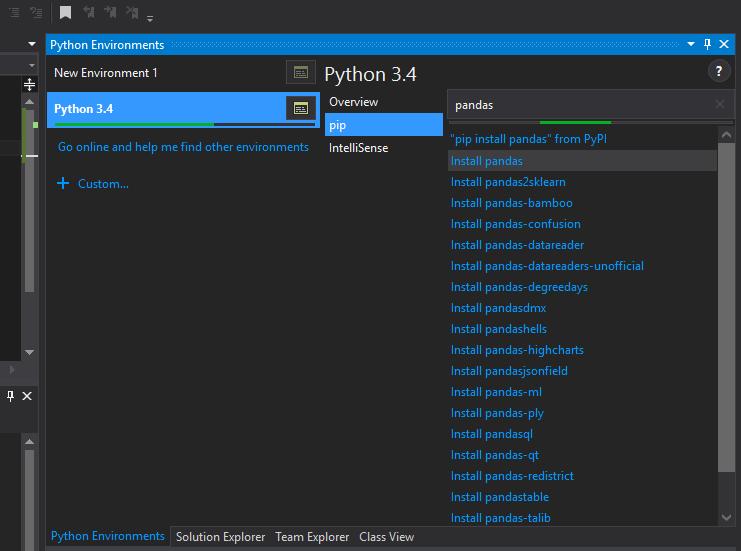Image resolution: width=741 pixels, height=551 pixels.
Task: Click the interactive window icon beside Python 3.4
Action: [300, 108]
